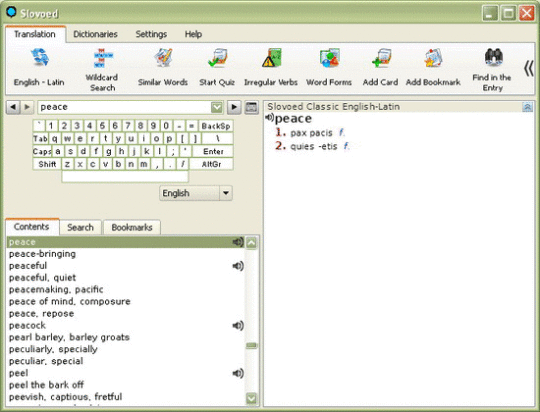Open search history dropdown in word field
Screen dimensions: 540x412
(217, 107)
